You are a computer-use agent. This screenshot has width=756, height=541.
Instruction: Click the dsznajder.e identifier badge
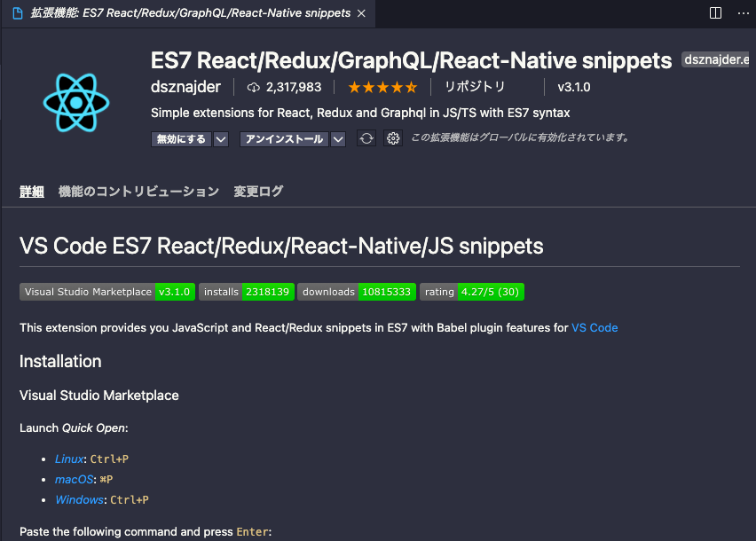[x=716, y=59]
